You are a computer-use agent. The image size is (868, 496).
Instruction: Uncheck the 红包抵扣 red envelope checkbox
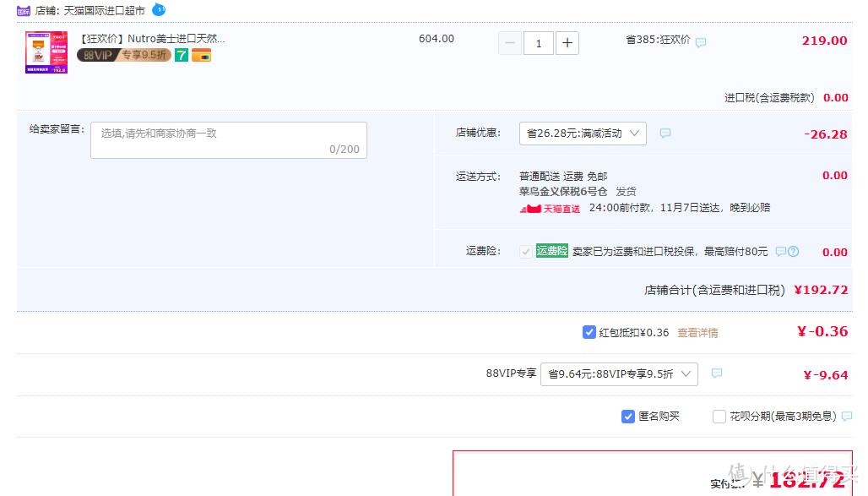(589, 332)
